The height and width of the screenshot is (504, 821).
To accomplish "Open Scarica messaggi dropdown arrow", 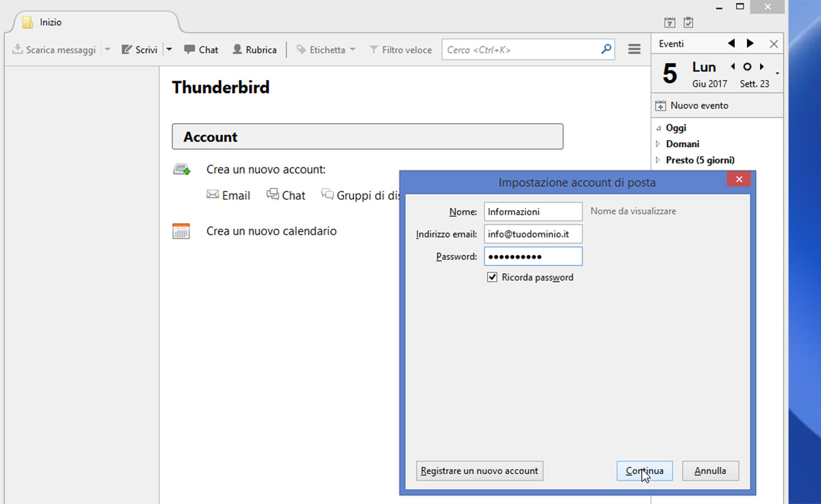I will coord(107,50).
